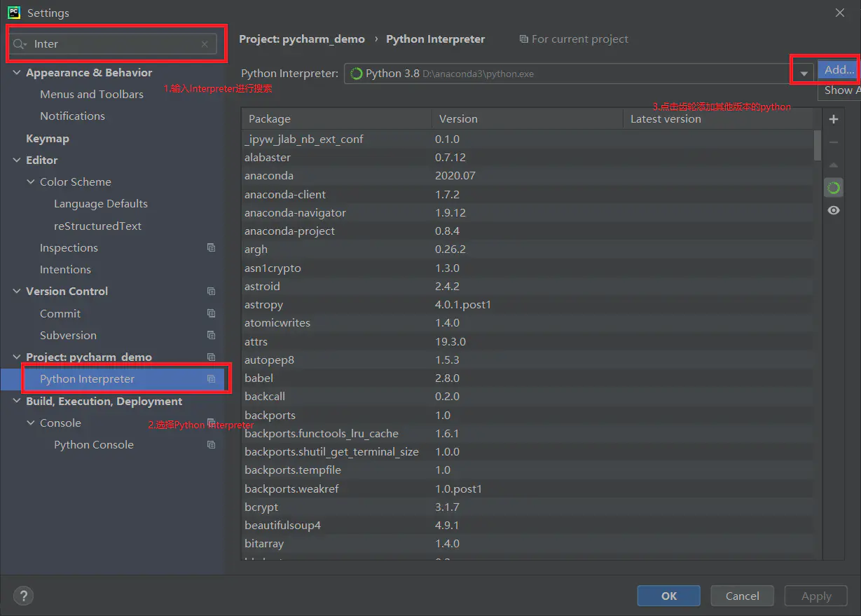Viewport: 861px width, 616px height.
Task: Select the autopep8 package row
Action: [x=528, y=360]
